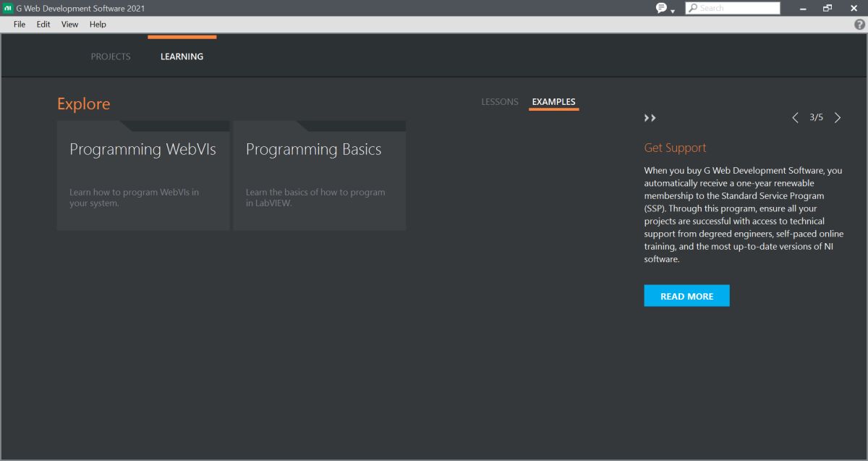Click the Explore heading

(84, 104)
